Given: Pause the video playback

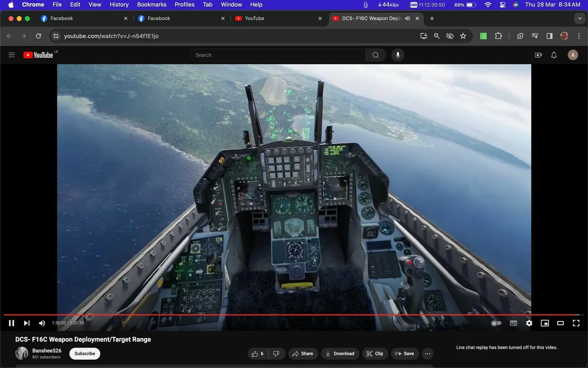Looking at the screenshot, I should pos(11,323).
